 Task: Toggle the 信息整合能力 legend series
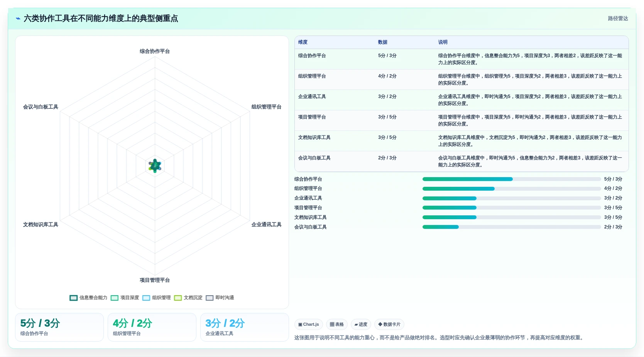click(88, 298)
